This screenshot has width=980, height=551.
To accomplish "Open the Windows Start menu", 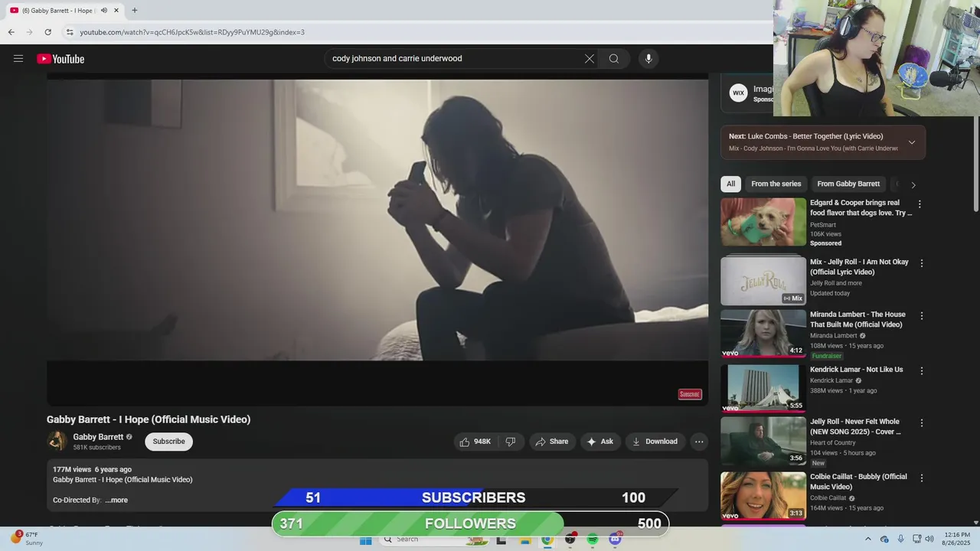I will pyautogui.click(x=366, y=540).
